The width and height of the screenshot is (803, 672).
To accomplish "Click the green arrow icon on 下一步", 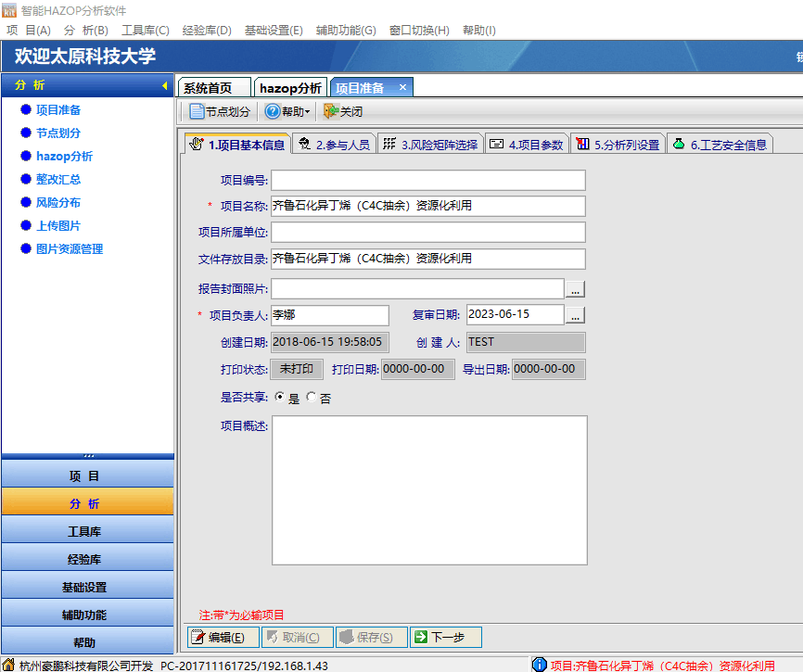I will [421, 637].
